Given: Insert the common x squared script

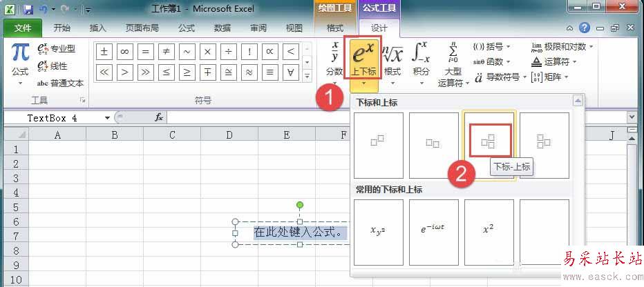Looking at the screenshot, I should 489,232.
